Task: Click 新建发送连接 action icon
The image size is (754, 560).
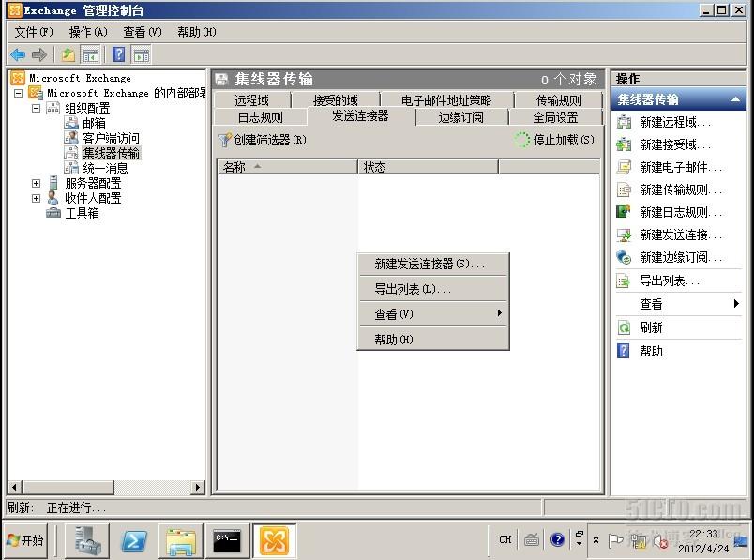Action: coord(625,235)
